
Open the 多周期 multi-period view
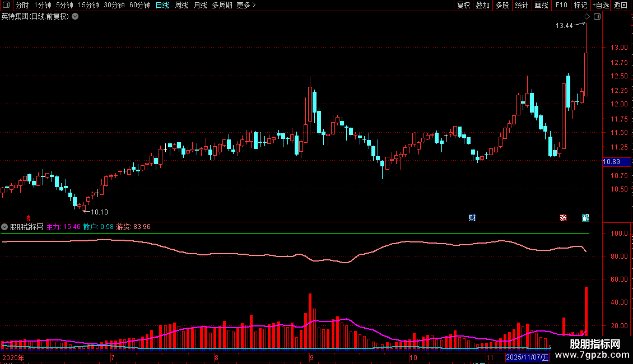222,5
